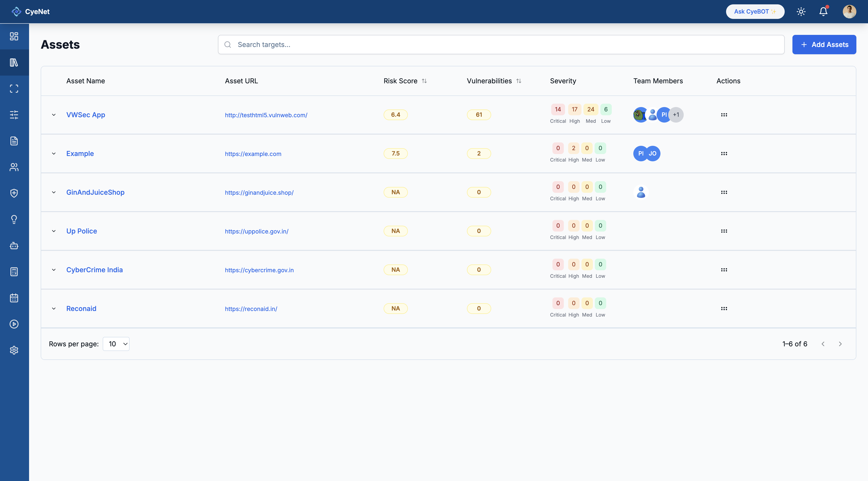The image size is (868, 481).
Task: Click the Ask CyeBOT button
Action: pos(755,11)
